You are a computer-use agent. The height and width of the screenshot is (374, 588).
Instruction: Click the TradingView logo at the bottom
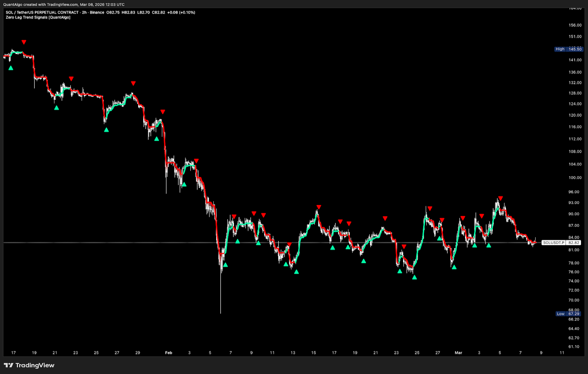[x=29, y=365]
